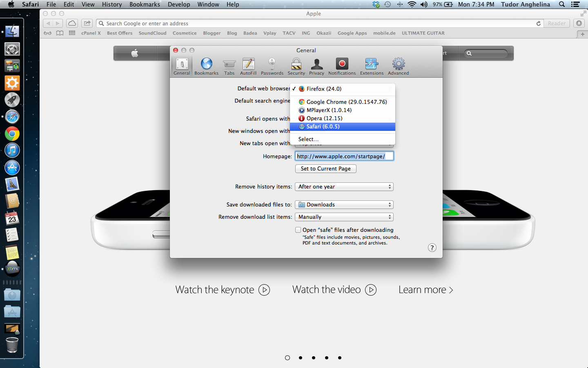The height and width of the screenshot is (368, 588).
Task: Open the Extensions preferences pane
Action: [372, 67]
